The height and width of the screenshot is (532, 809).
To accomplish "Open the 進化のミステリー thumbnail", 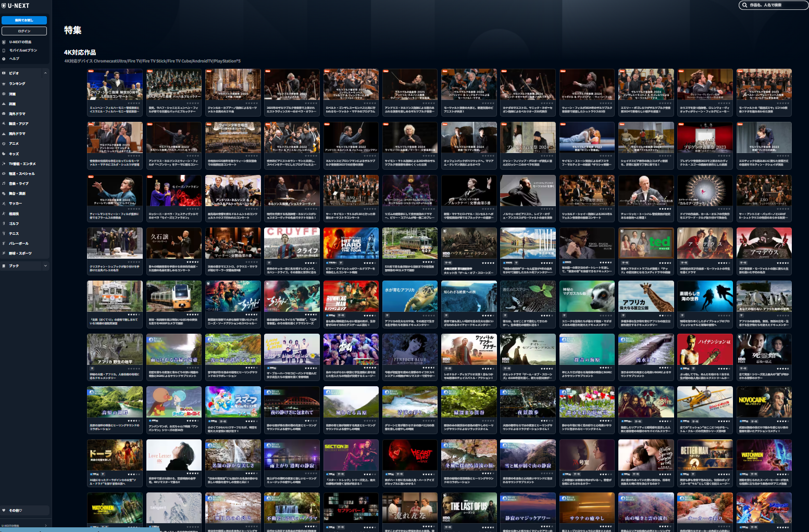I will click(x=528, y=296).
